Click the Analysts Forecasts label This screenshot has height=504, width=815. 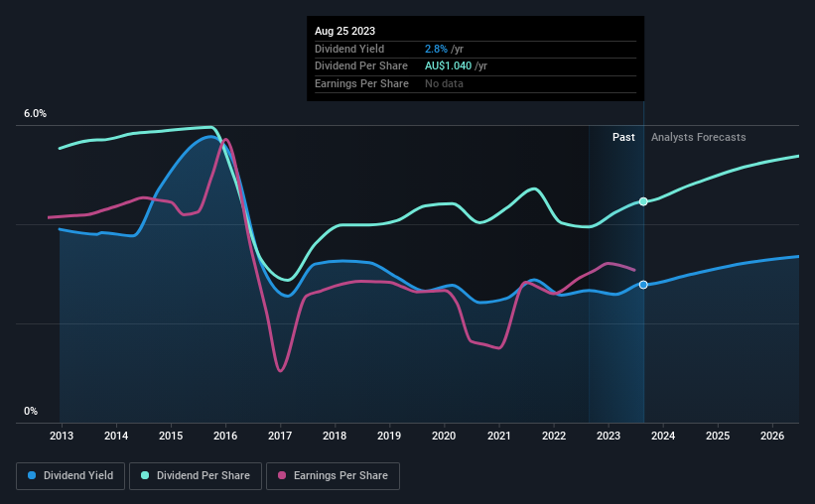pyautogui.click(x=698, y=137)
